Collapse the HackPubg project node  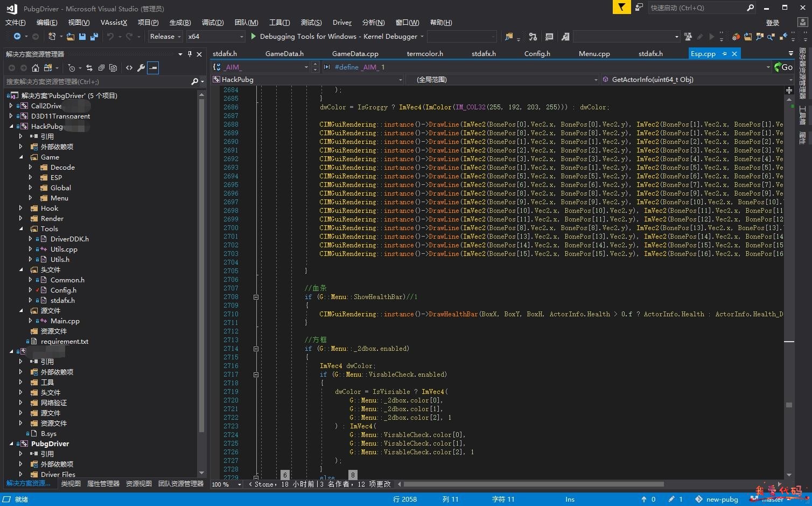[x=11, y=126]
